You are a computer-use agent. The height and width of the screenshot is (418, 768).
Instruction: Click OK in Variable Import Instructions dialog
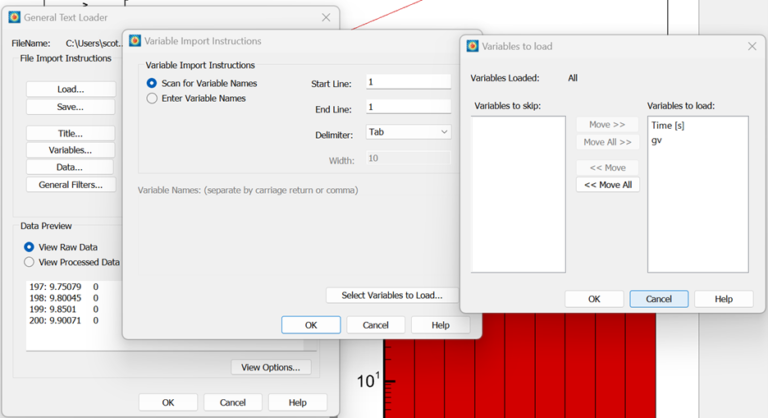coord(310,325)
